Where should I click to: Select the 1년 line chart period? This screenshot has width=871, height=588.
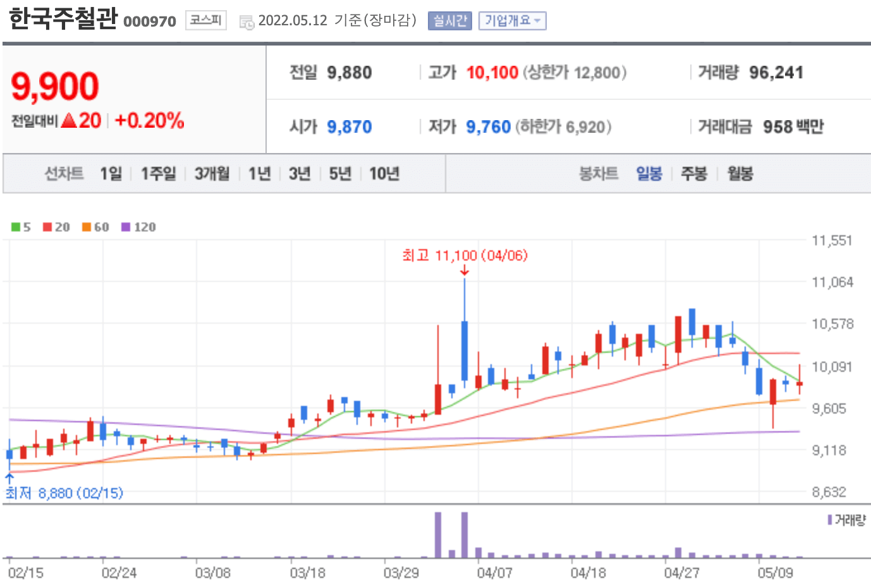(259, 173)
